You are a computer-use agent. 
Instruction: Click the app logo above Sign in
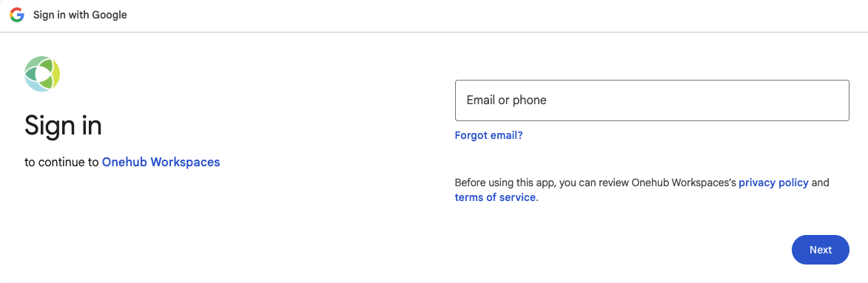pyautogui.click(x=42, y=73)
